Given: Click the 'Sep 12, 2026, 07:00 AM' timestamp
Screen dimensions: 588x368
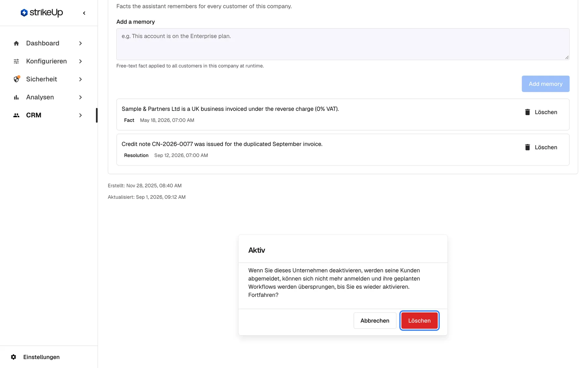Looking at the screenshot, I should click(181, 155).
